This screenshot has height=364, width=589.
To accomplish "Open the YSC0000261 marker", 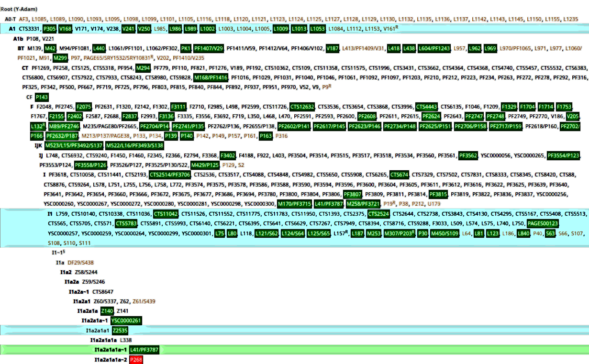I will click(126, 320).
